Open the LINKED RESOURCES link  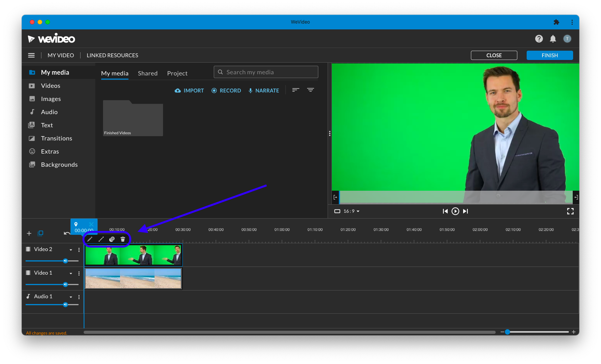click(112, 55)
